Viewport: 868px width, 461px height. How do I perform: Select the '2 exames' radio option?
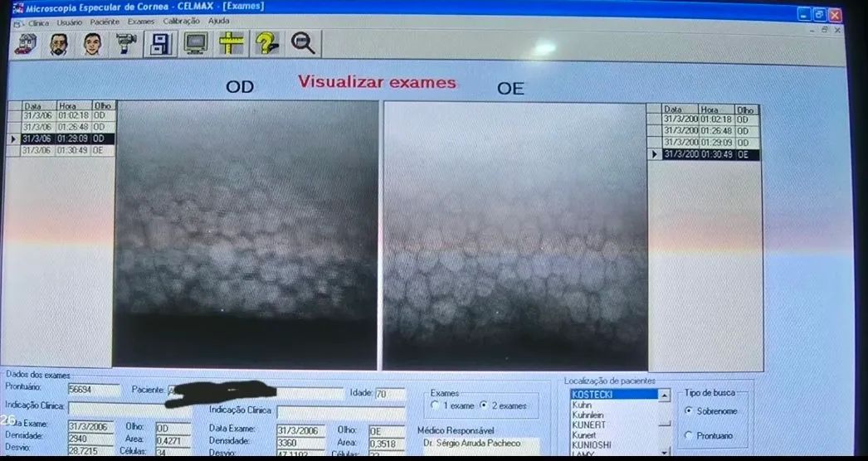click(x=483, y=405)
